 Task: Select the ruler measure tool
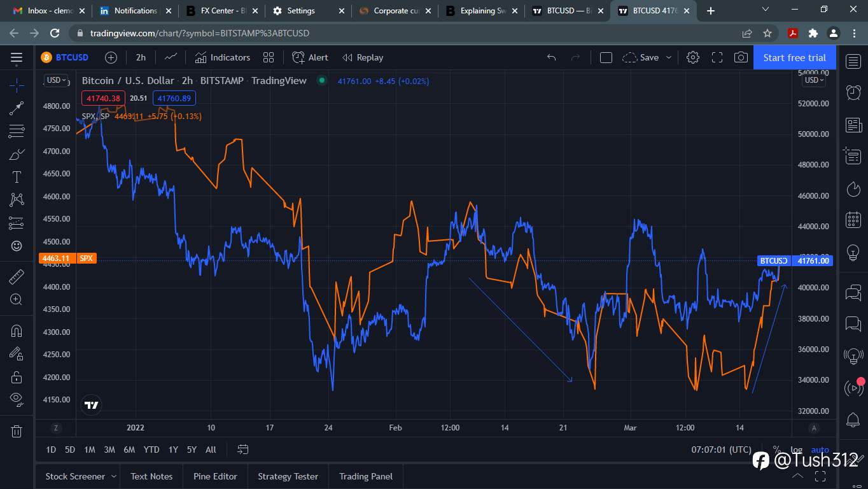pos(17,276)
